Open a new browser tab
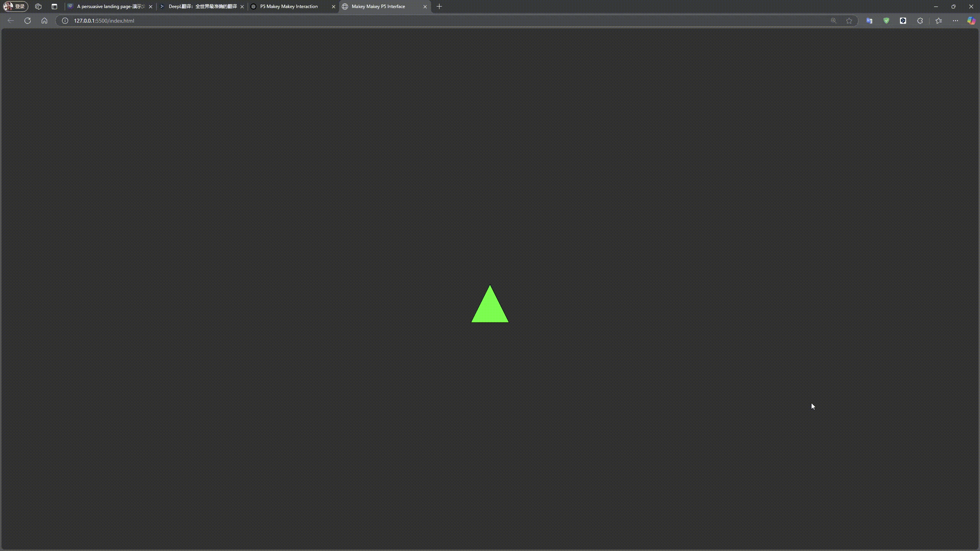 [x=439, y=7]
